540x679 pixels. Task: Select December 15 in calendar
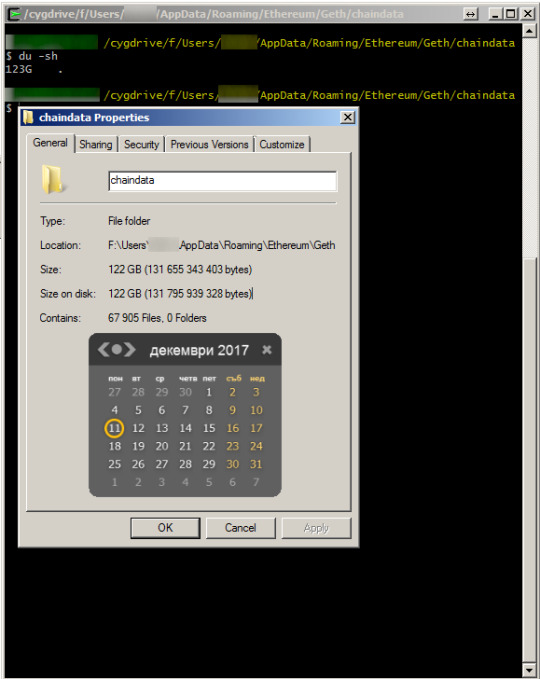(x=209, y=428)
